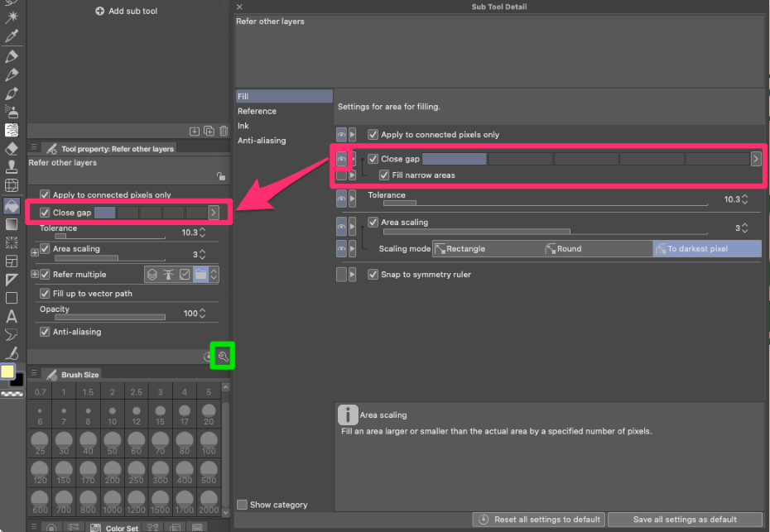Select the Pen tool in the toolbar

tap(12, 56)
